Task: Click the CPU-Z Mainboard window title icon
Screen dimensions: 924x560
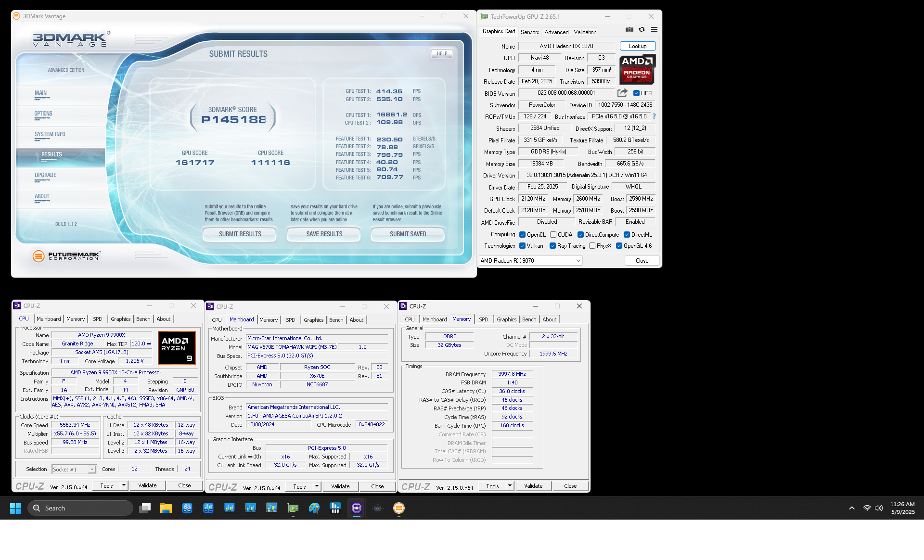Action: pyautogui.click(x=210, y=306)
